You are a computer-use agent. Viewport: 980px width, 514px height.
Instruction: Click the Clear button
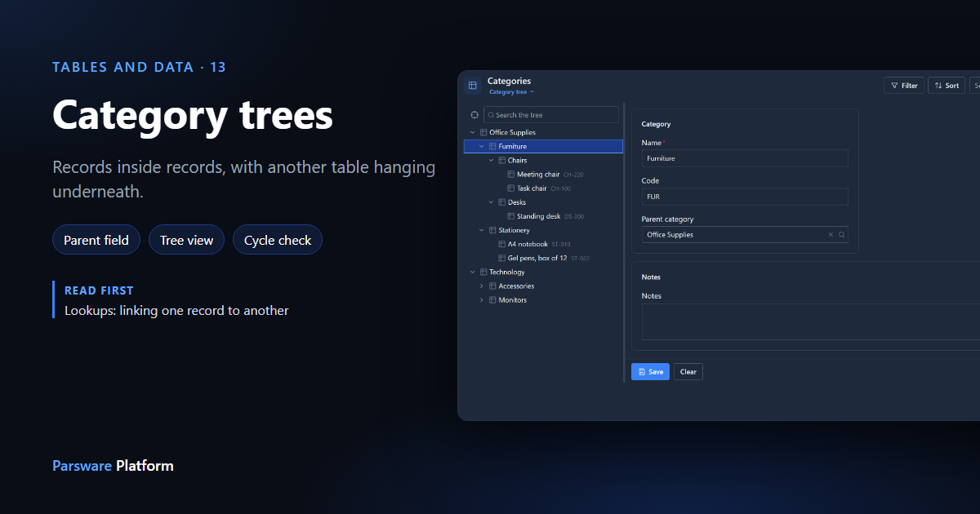(688, 372)
